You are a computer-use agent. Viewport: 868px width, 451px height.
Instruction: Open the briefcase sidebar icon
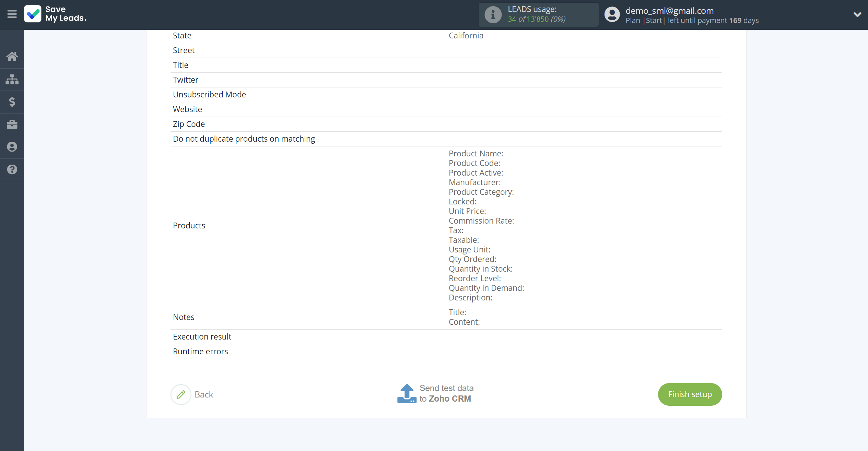point(12,124)
